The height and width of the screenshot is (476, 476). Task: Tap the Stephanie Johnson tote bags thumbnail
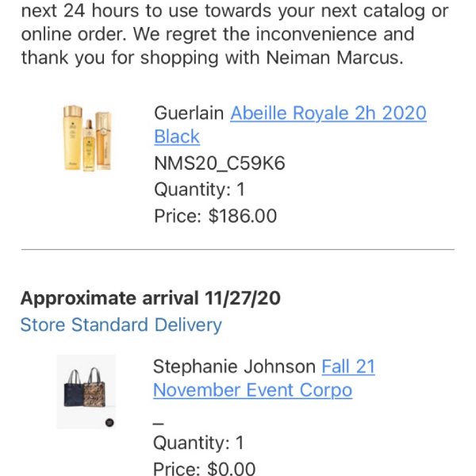(86, 391)
